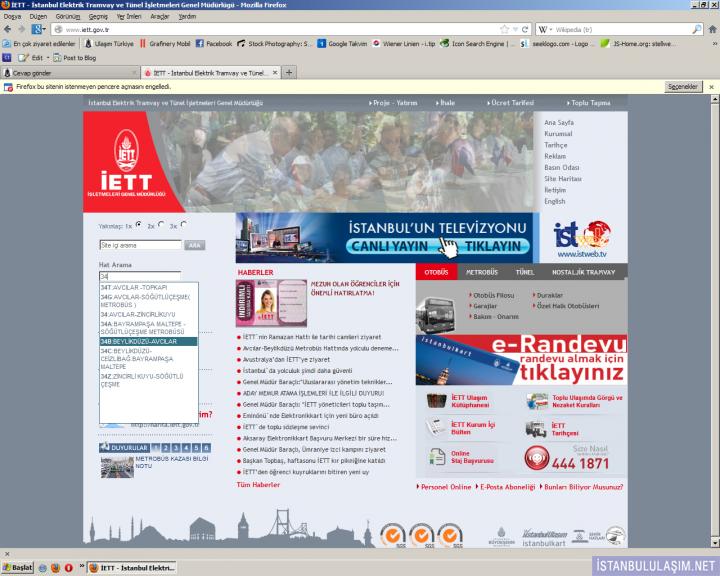Click the search magnifier in Wikipedia box
720x576 pixels.
click(x=697, y=29)
